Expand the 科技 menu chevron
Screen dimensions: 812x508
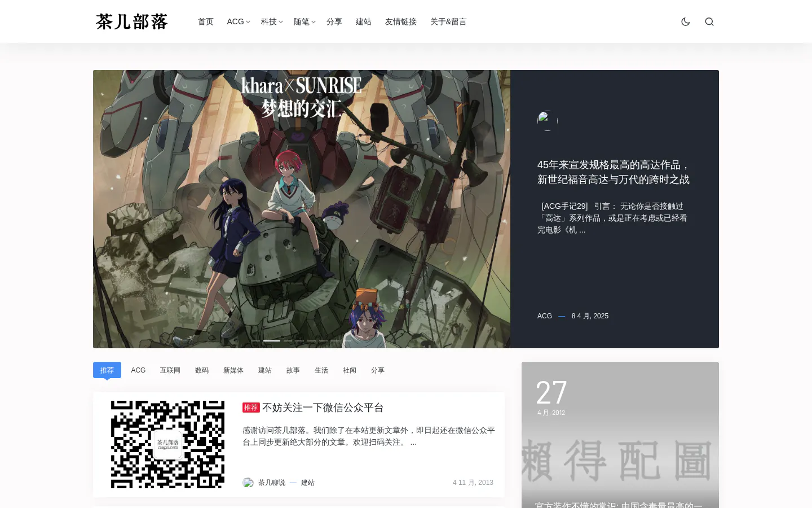pos(280,22)
